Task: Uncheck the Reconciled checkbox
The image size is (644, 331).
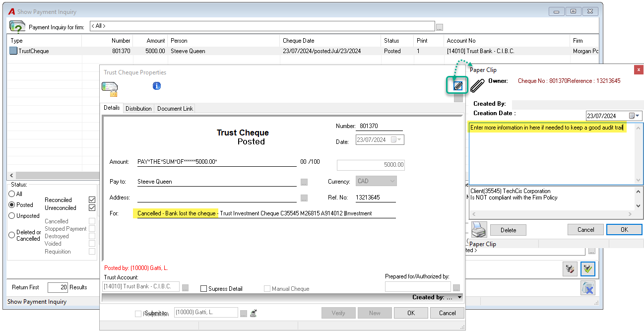Action: pyautogui.click(x=92, y=200)
